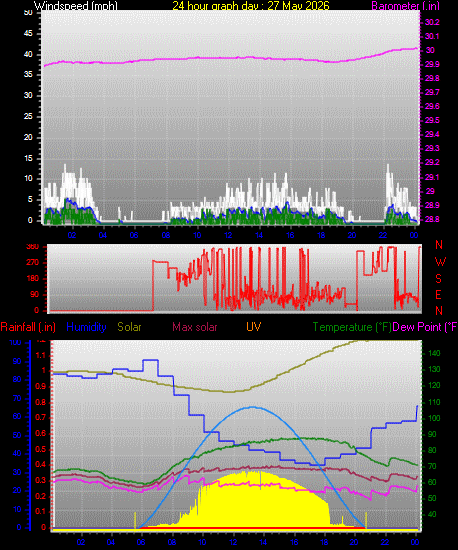
Task: Click the Barometer (.in) axis title
Action: (x=405, y=6)
